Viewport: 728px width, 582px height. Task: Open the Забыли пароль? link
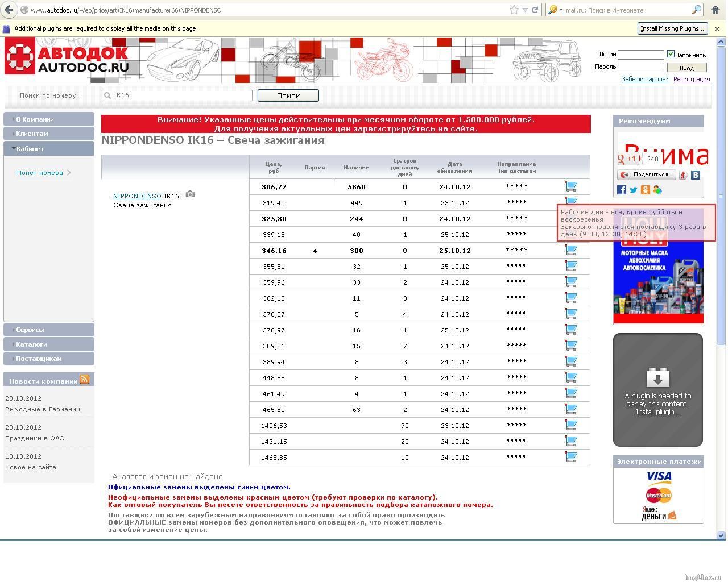point(645,79)
